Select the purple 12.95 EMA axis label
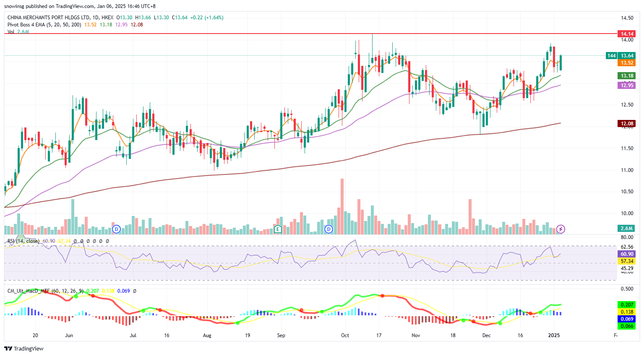644x356 pixels. pyautogui.click(x=627, y=86)
